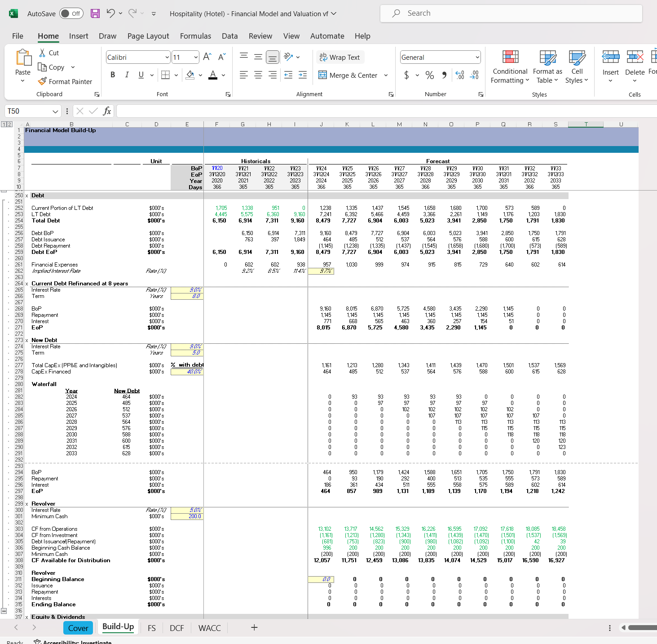
Task: Open the Calibri font name dropdown
Action: point(167,57)
